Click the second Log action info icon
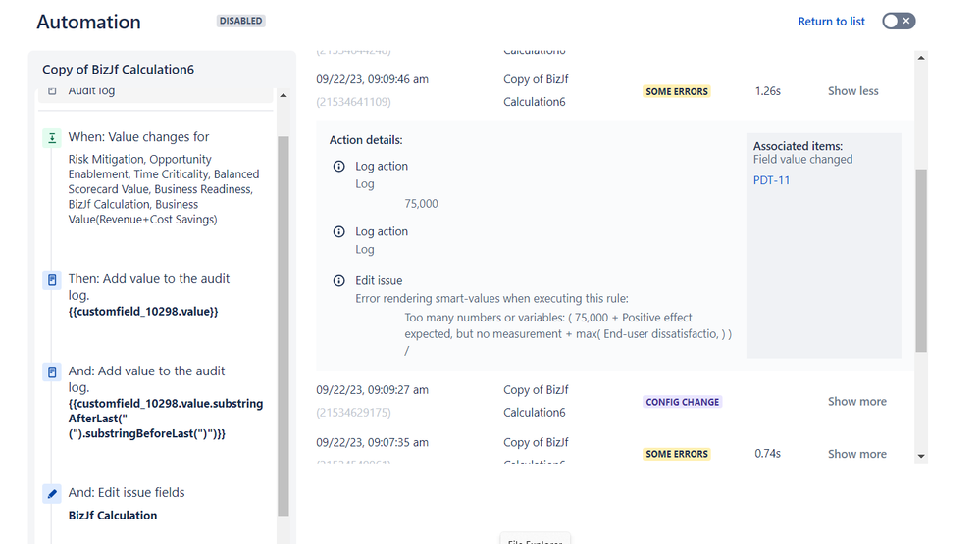This screenshot has width=980, height=544. coord(338,231)
